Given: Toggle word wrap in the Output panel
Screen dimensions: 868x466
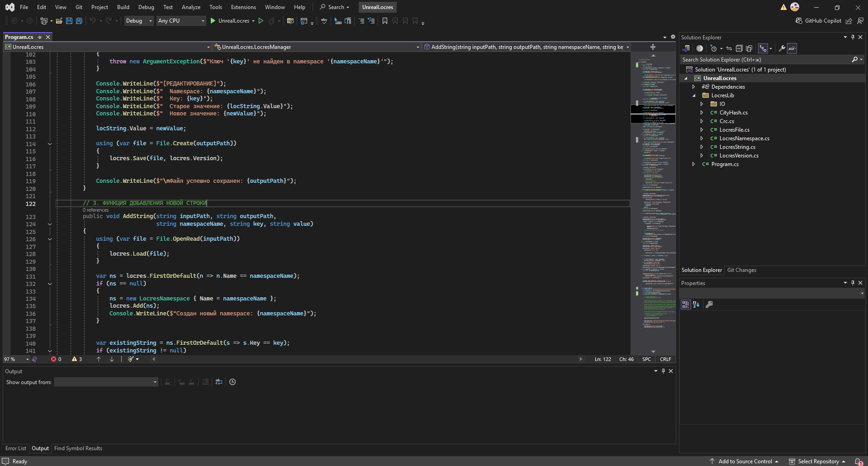Looking at the screenshot, I should point(219,382).
